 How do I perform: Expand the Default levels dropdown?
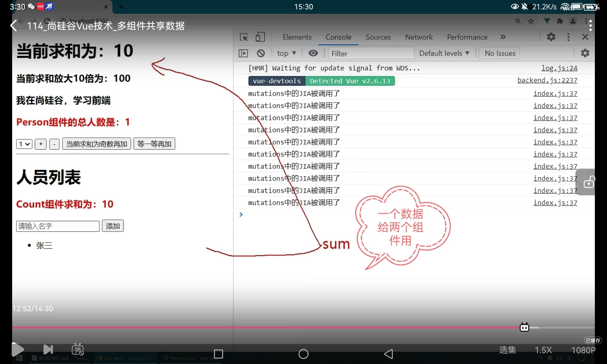coord(444,53)
